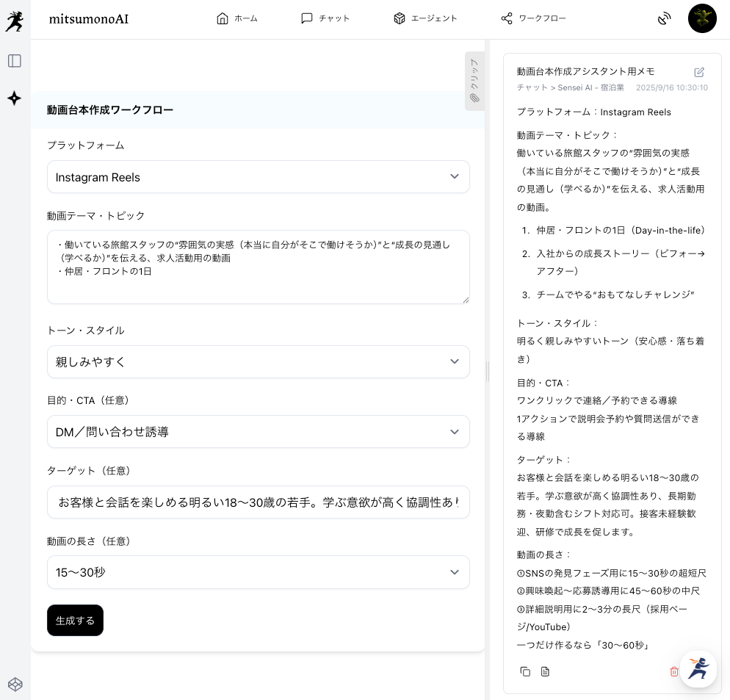Open the 動画の長さ 15〜30秒 dropdown
The image size is (730, 700).
[x=258, y=572]
